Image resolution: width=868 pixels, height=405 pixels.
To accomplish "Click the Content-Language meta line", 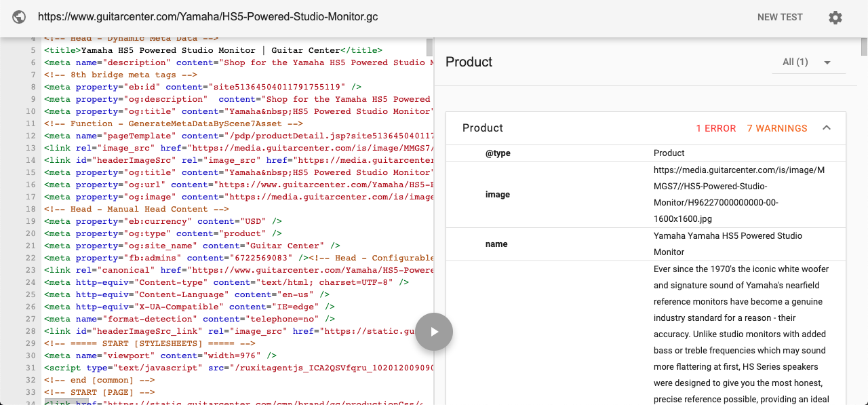I will coord(186,294).
